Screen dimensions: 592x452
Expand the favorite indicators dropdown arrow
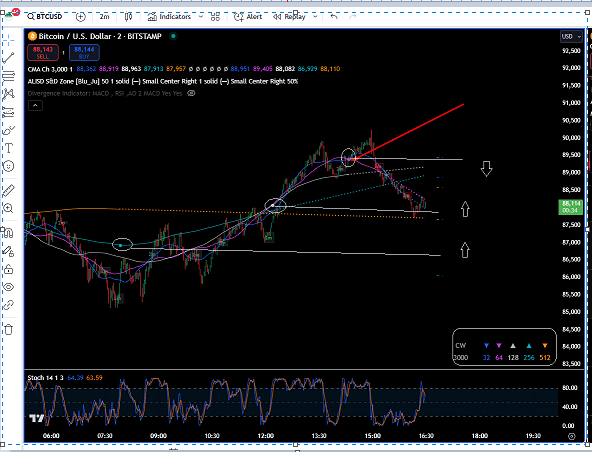point(201,17)
